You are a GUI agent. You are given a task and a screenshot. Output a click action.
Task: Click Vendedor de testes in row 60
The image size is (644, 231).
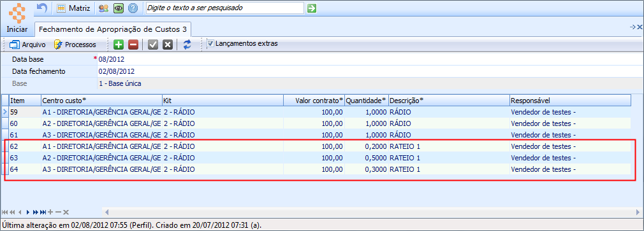click(570, 123)
